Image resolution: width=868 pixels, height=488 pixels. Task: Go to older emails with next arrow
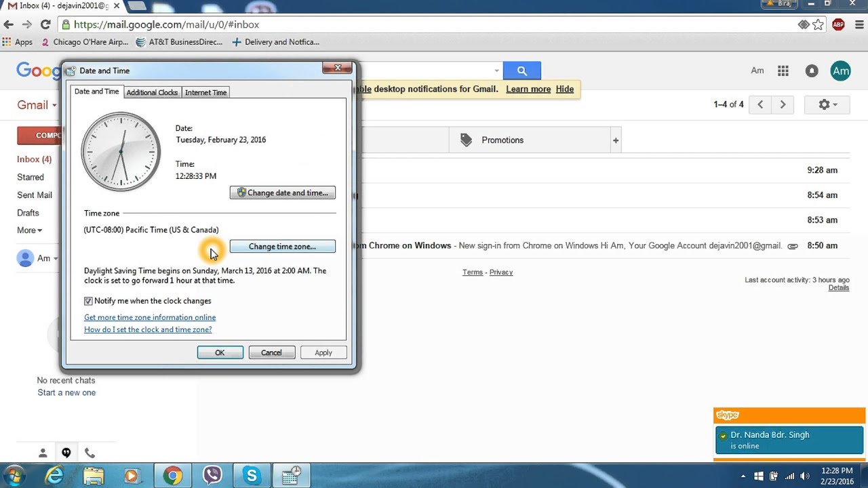coord(783,104)
